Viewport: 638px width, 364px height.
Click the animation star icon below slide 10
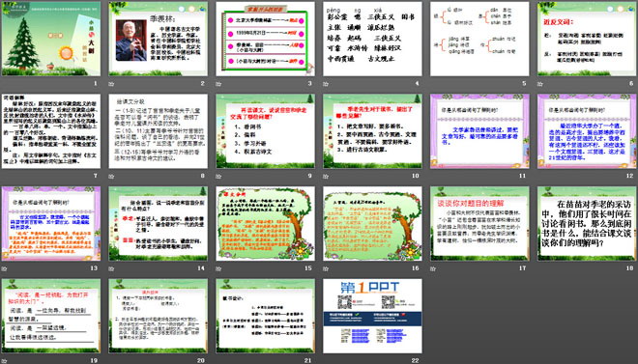(x=326, y=177)
